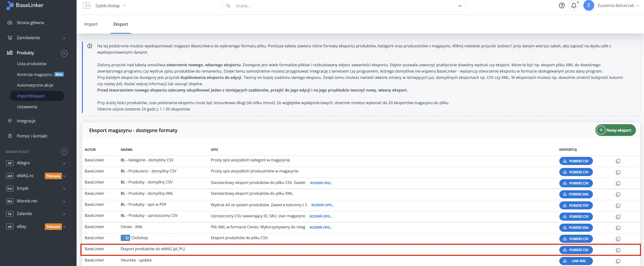The width and height of the screenshot is (644, 266).
Task: Open the Szybki dostęp dropdown
Action: click(111, 5)
